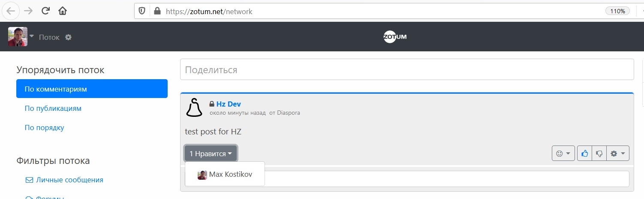Open the smiley reactions dropdown
Viewport: 644px width, 199px height.
(x=563, y=153)
